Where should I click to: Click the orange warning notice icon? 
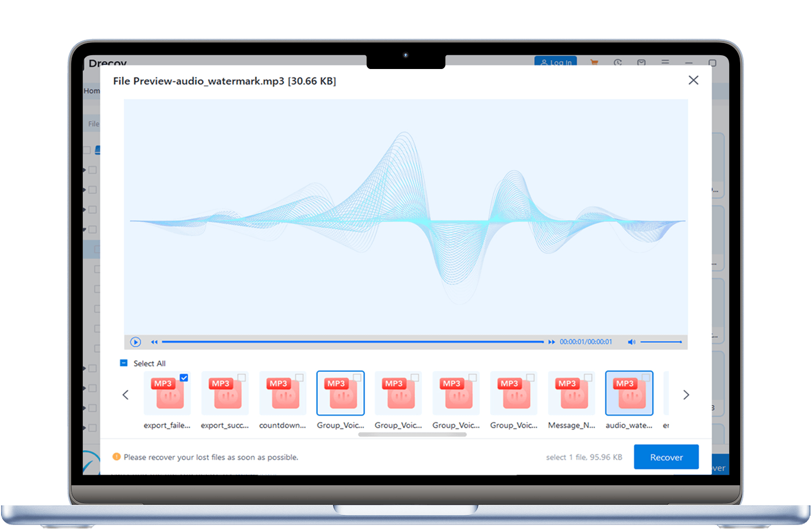[117, 457]
